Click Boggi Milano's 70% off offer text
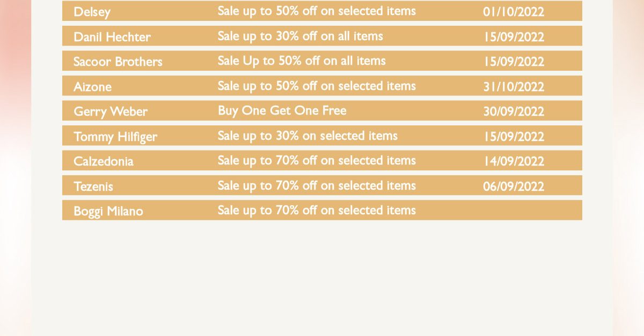 317,210
